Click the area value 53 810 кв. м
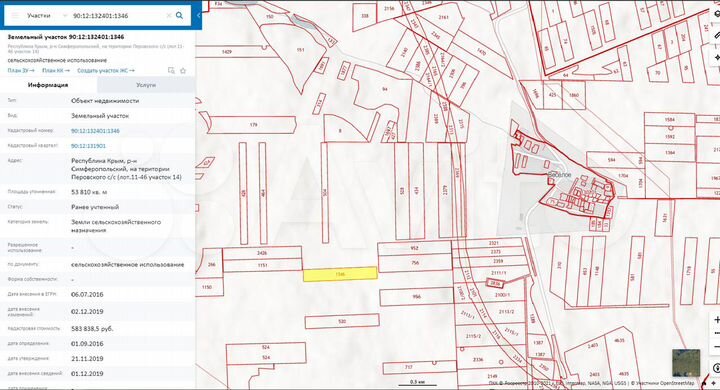Viewport: 720px width, 390px height. click(x=89, y=192)
